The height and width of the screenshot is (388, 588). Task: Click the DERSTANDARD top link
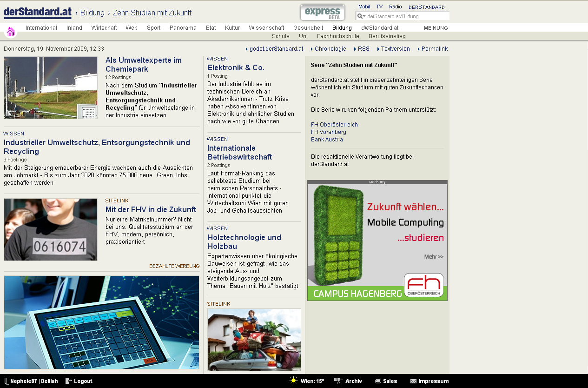(427, 7)
